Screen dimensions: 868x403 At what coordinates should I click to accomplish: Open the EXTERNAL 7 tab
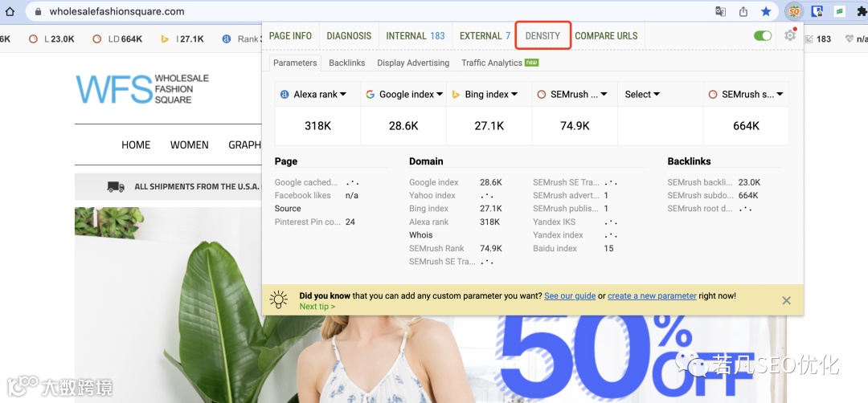pos(485,36)
